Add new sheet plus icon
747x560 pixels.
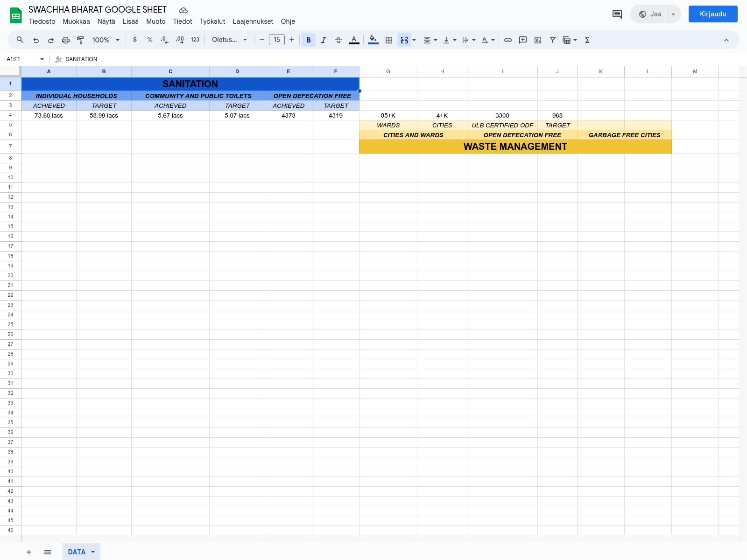click(x=29, y=552)
